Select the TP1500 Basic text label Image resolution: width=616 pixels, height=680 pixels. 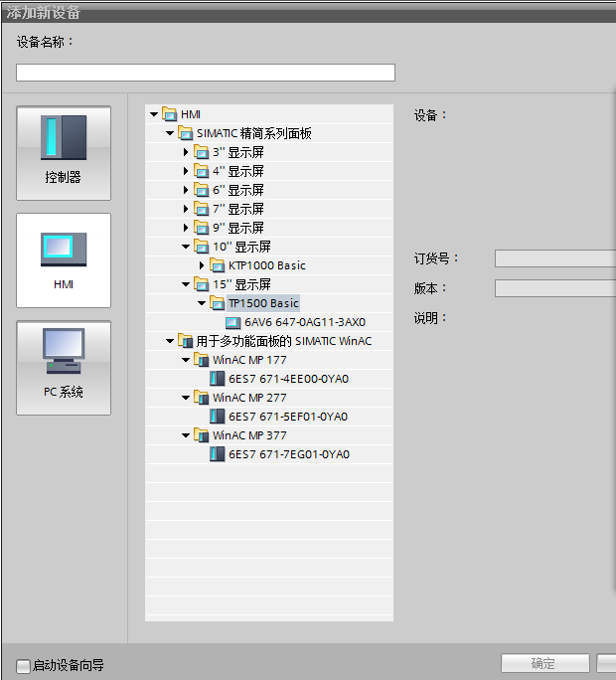263,303
